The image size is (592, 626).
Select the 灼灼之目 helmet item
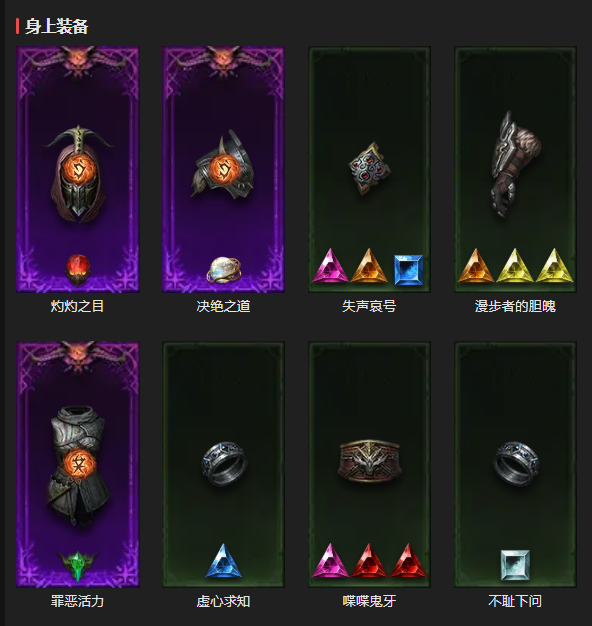[x=78, y=174]
